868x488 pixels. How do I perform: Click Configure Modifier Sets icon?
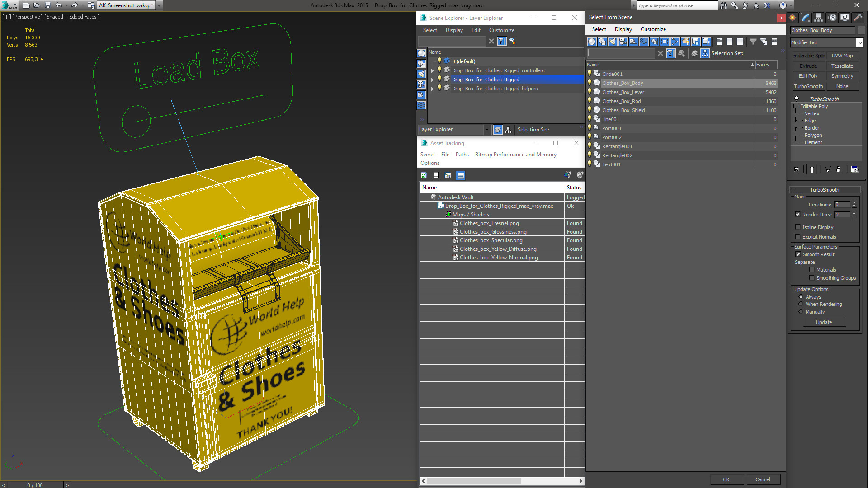[854, 169]
